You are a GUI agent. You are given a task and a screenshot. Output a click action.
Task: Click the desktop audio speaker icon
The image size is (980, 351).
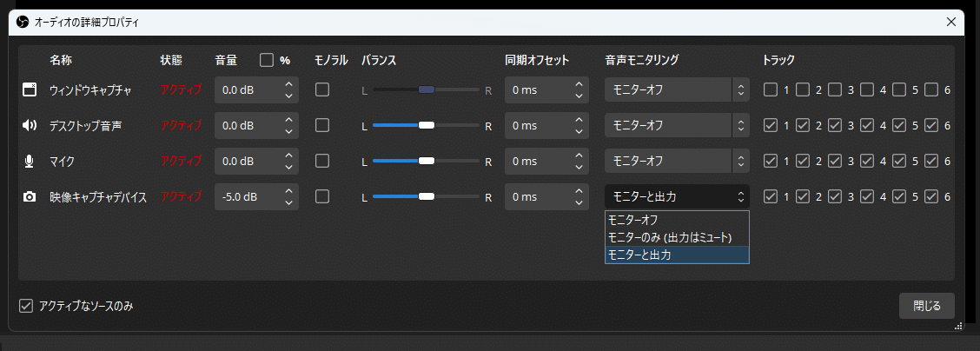(30, 125)
